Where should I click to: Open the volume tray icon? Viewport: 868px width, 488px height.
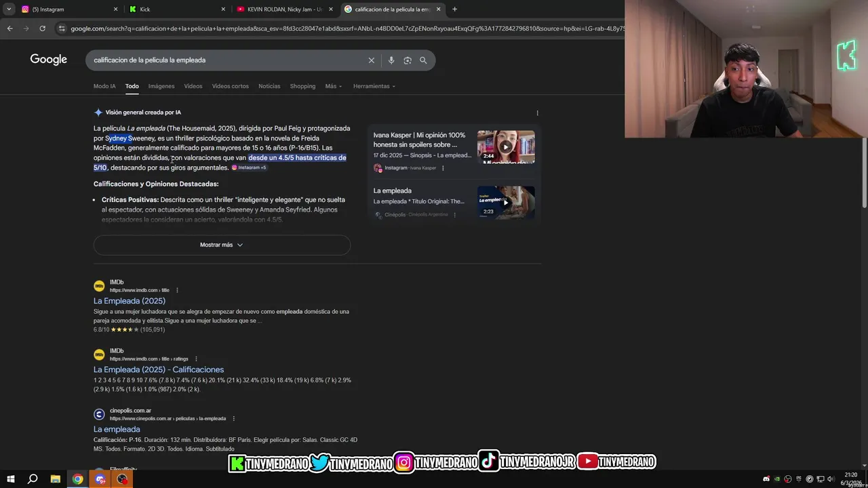[x=831, y=479]
